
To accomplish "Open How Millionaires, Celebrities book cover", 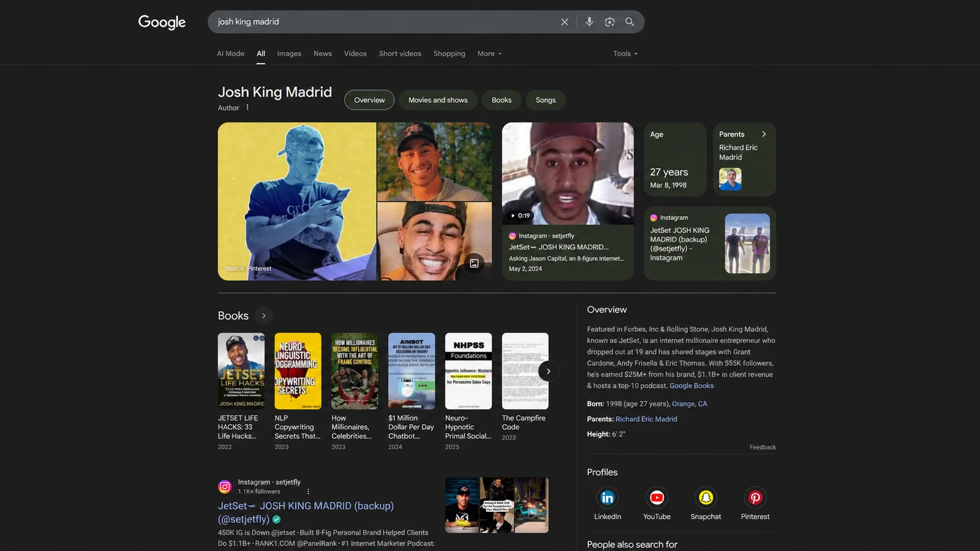I will (355, 371).
